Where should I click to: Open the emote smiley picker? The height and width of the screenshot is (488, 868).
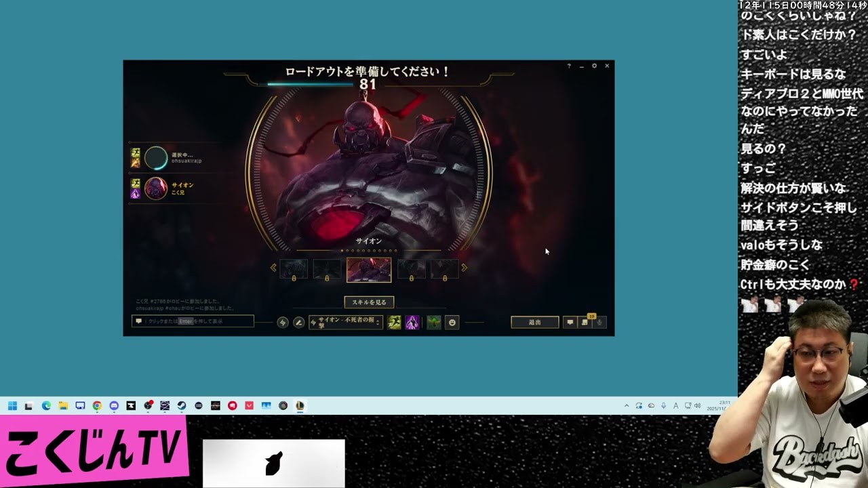click(x=452, y=323)
